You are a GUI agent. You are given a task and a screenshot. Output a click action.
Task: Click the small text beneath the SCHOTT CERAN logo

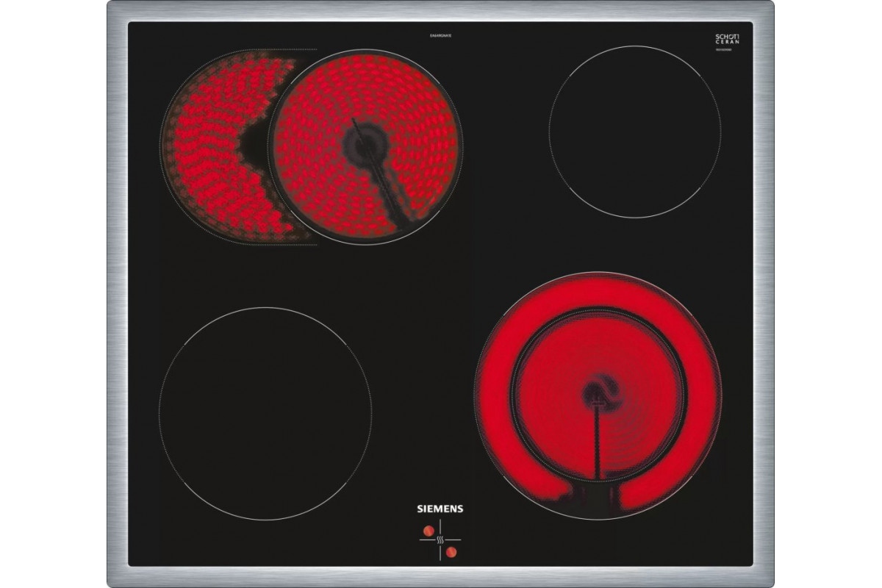726,50
